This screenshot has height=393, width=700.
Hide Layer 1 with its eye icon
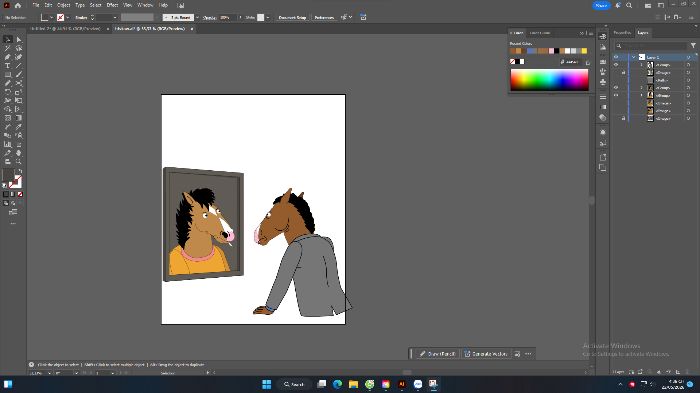616,57
